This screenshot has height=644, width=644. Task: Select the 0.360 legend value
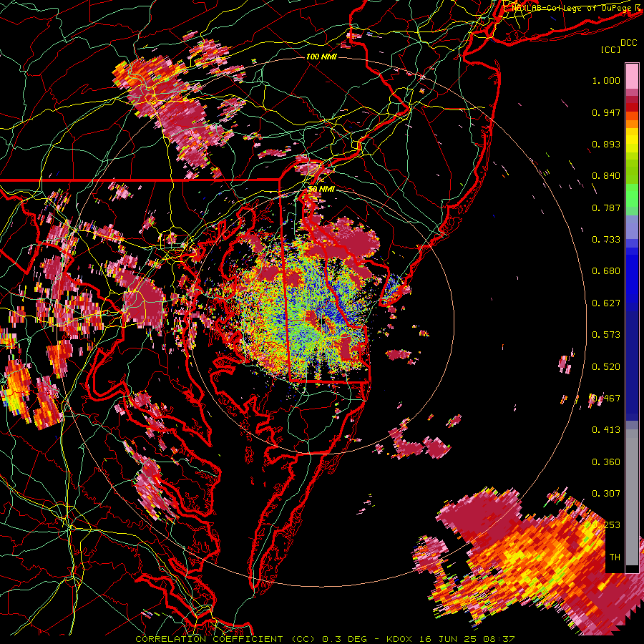point(606,462)
